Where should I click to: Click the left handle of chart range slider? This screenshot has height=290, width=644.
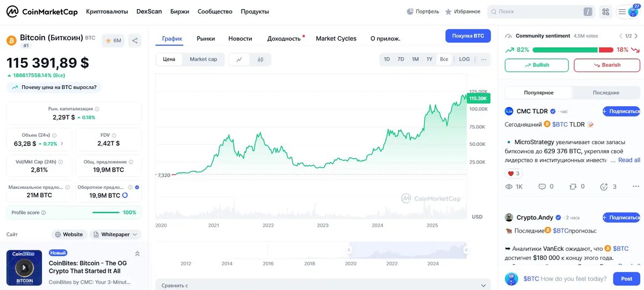[349, 250]
